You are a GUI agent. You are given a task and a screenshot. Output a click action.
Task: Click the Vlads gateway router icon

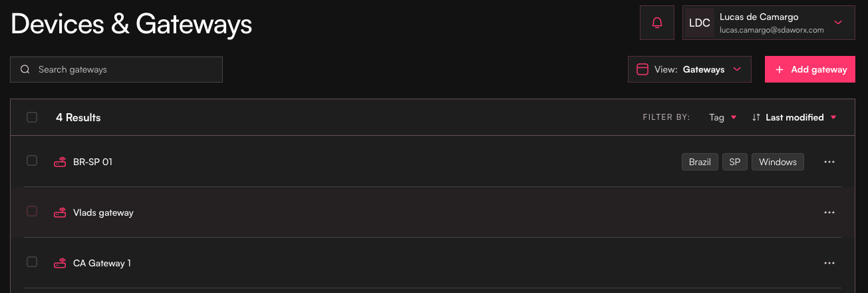(x=60, y=212)
